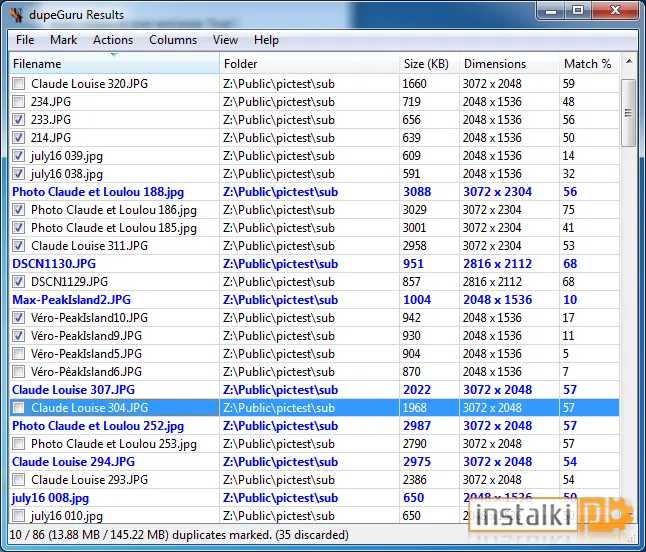Open the File menu
The width and height of the screenshot is (646, 552).
coord(25,40)
